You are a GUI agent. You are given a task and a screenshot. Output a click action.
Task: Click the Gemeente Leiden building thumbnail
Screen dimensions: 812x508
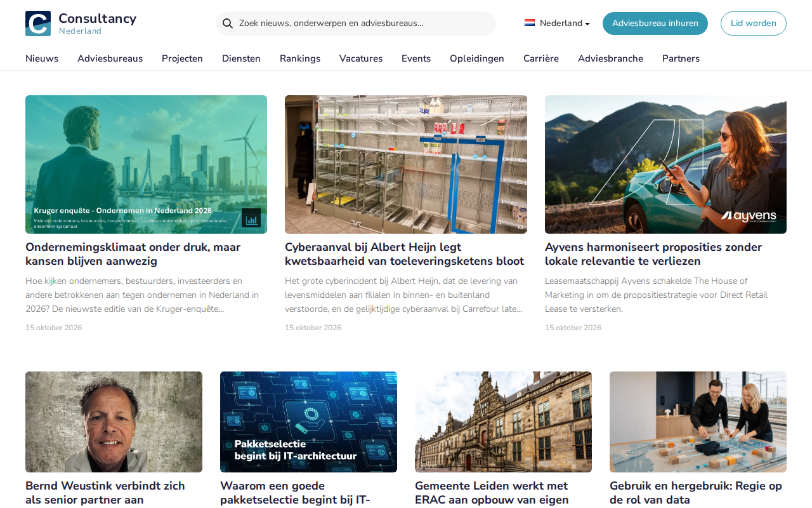503,422
